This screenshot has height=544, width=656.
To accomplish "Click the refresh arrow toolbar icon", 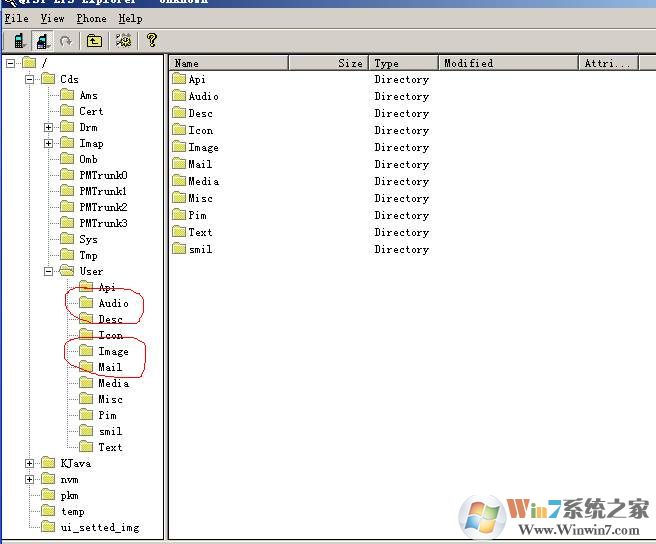I will 66,41.
